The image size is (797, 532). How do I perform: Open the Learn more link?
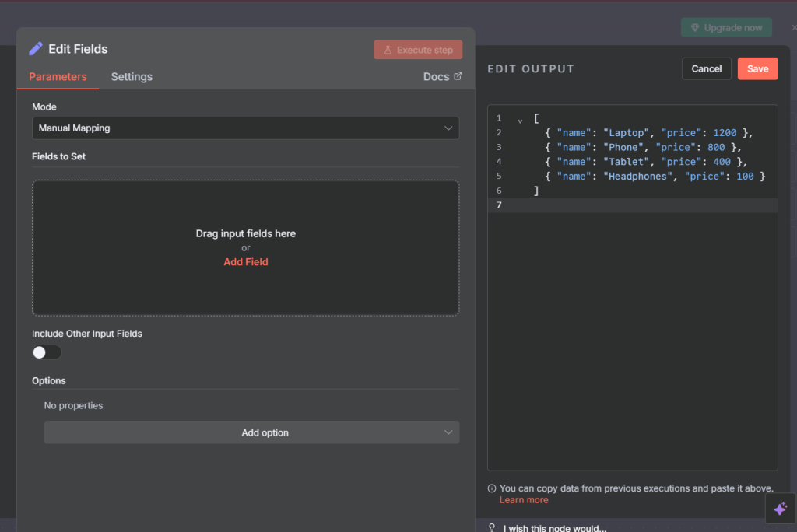[523, 500]
